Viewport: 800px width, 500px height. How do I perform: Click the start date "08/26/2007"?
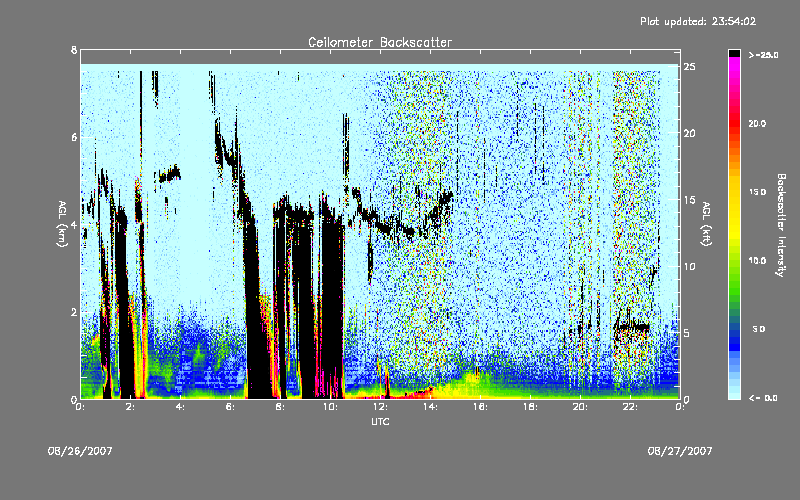80,451
